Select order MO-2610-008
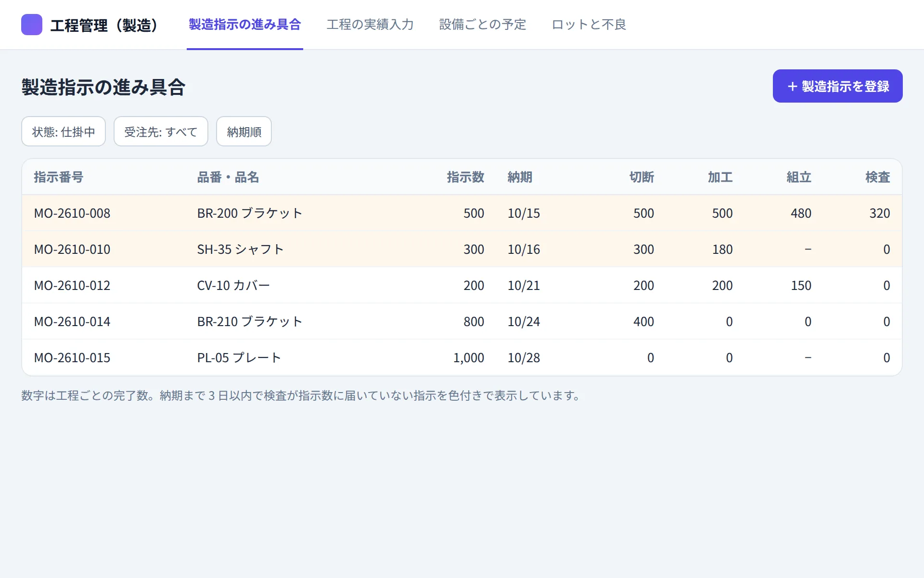The image size is (924, 578). tap(72, 213)
